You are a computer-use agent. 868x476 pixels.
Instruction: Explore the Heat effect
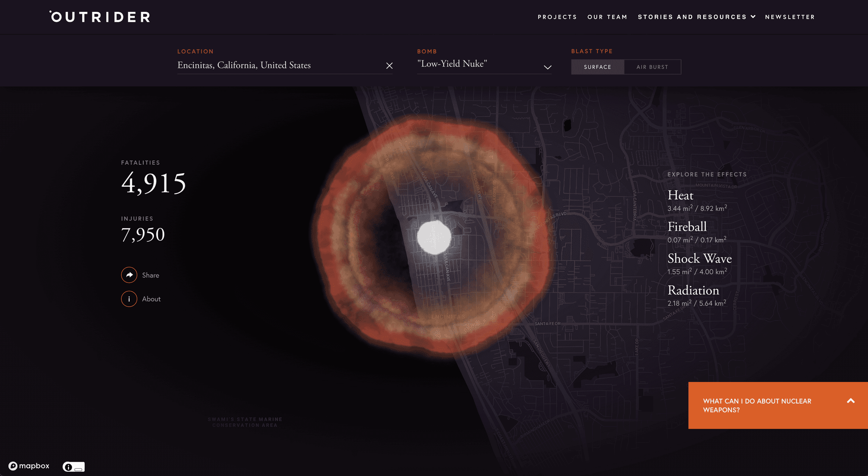680,195
